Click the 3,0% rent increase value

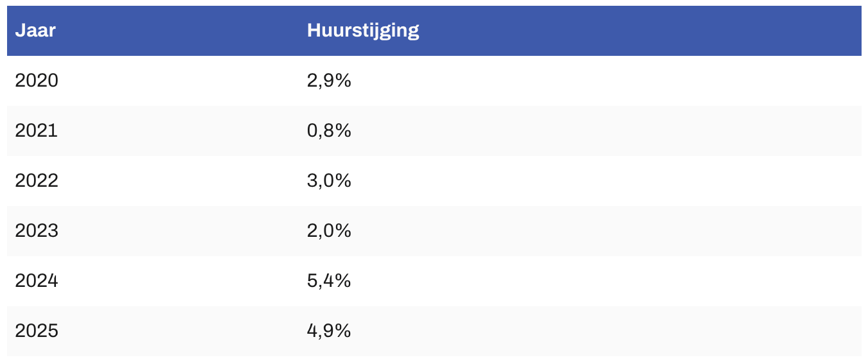tap(329, 181)
